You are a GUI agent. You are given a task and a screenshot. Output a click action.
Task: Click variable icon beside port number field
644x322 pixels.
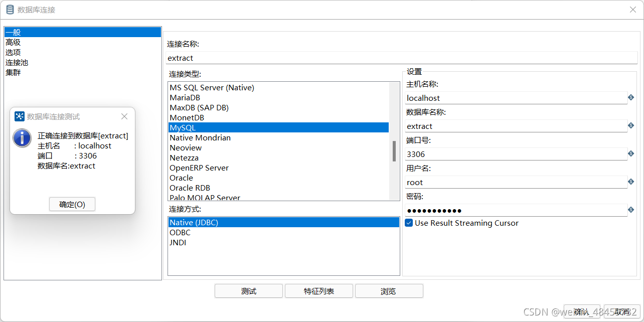631,153
